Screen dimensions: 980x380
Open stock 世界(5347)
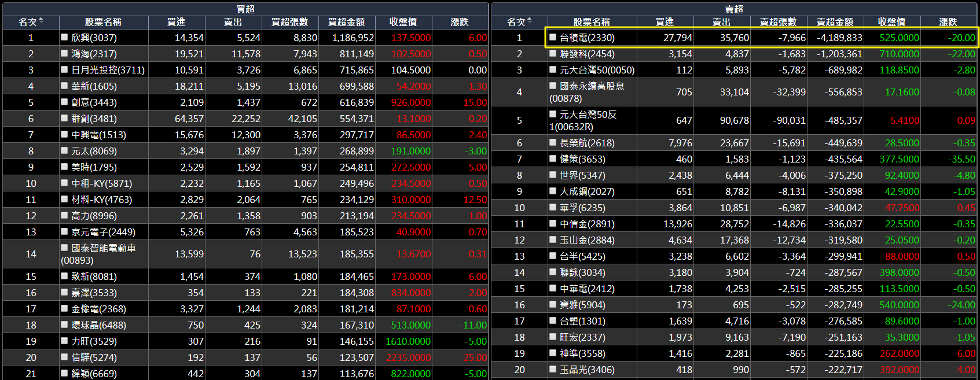pyautogui.click(x=582, y=175)
